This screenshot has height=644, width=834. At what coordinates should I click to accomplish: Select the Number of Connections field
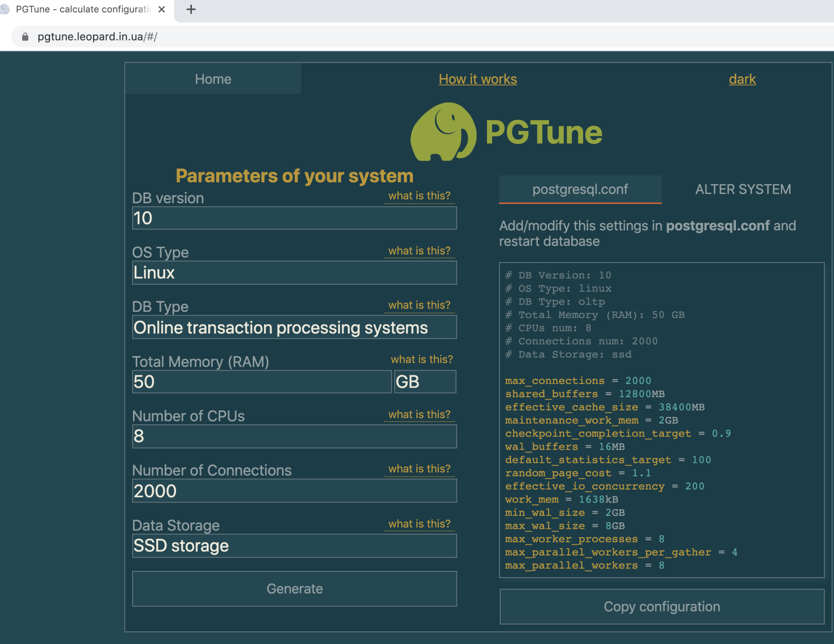tap(294, 491)
